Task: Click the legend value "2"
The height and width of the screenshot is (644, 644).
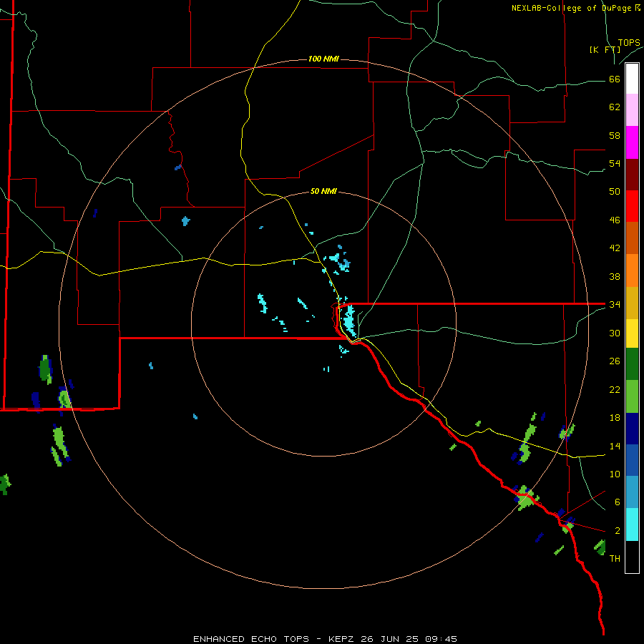Action: 618,531
